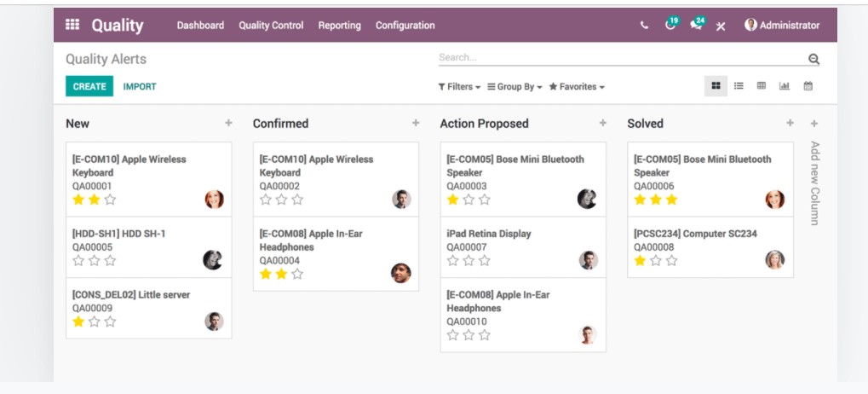Click the developer tools wrench icon

[x=720, y=26]
